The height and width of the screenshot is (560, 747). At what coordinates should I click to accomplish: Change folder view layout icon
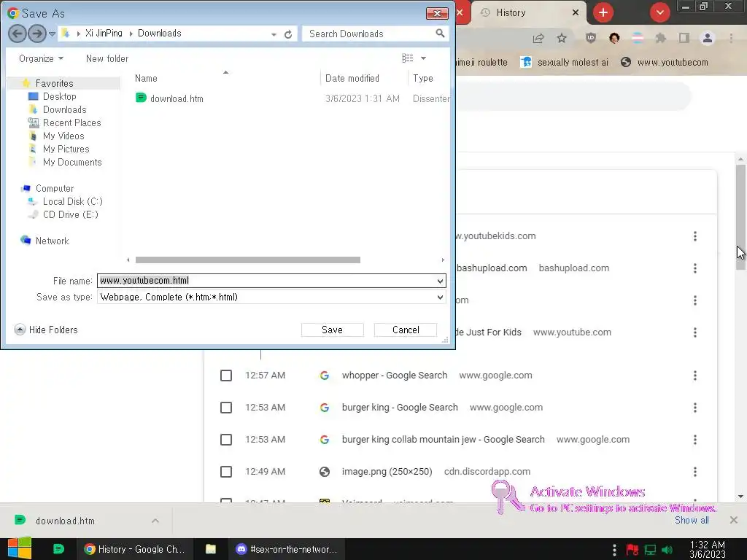coord(407,58)
